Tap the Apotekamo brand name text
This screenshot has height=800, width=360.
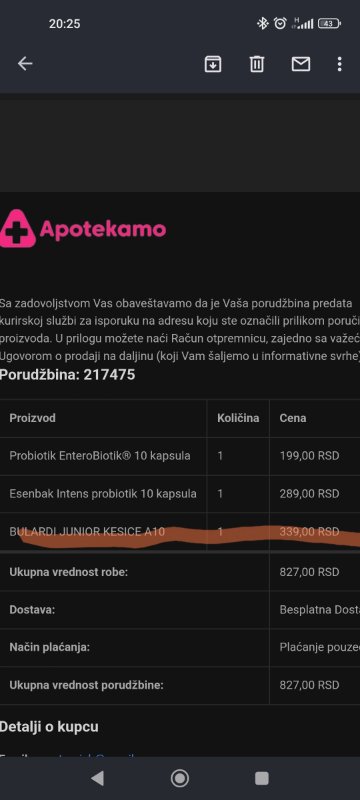[103, 229]
